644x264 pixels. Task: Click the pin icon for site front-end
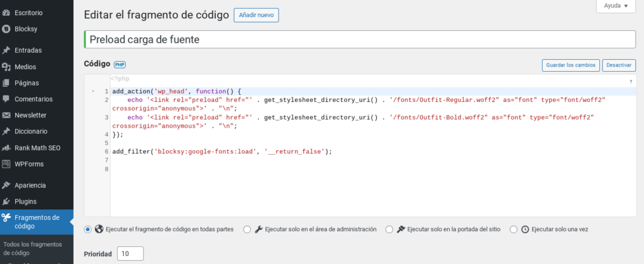(401, 229)
